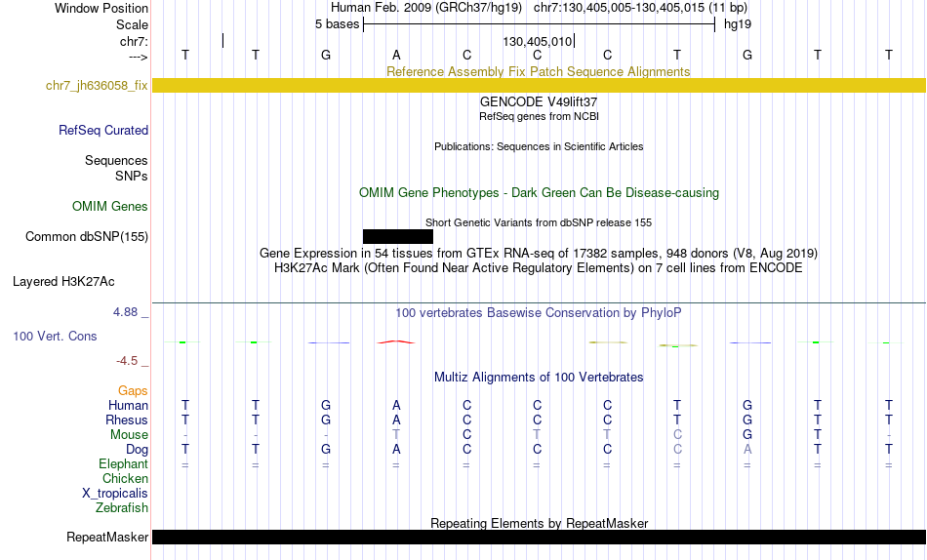
Task: Click the chr7_jh636058_fix yellow alignment bar
Action: 539,85
